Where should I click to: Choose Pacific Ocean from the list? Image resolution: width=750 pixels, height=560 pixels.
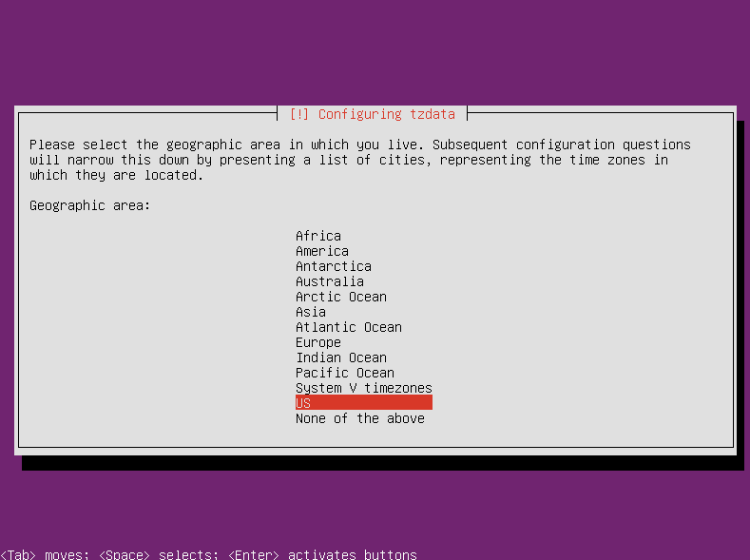point(344,373)
